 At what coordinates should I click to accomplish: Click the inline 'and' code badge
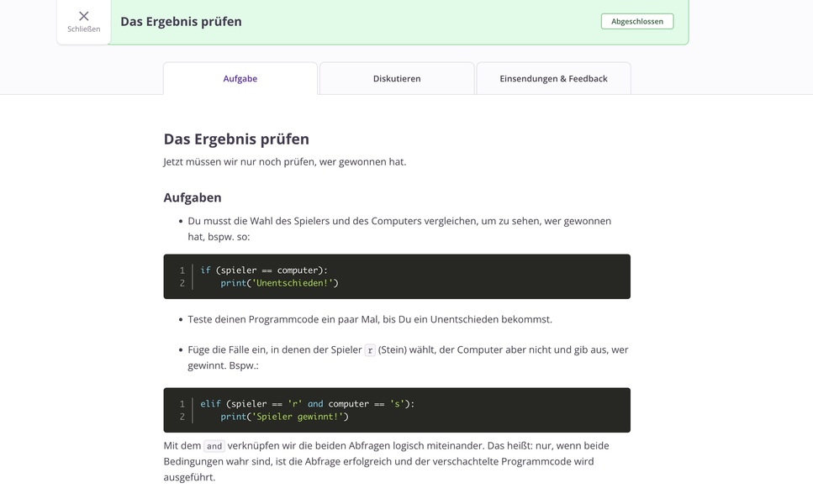tap(214, 446)
